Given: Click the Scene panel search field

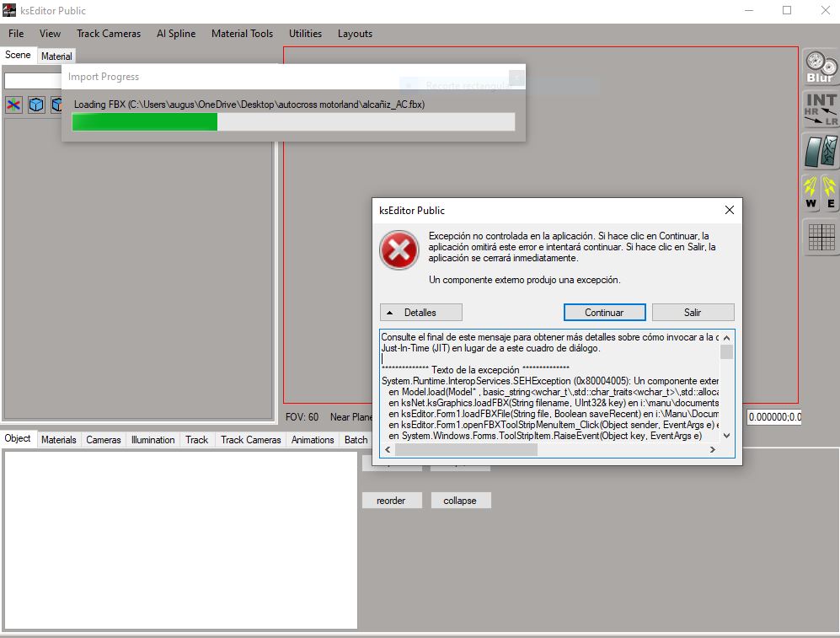Looking at the screenshot, I should click(33, 80).
